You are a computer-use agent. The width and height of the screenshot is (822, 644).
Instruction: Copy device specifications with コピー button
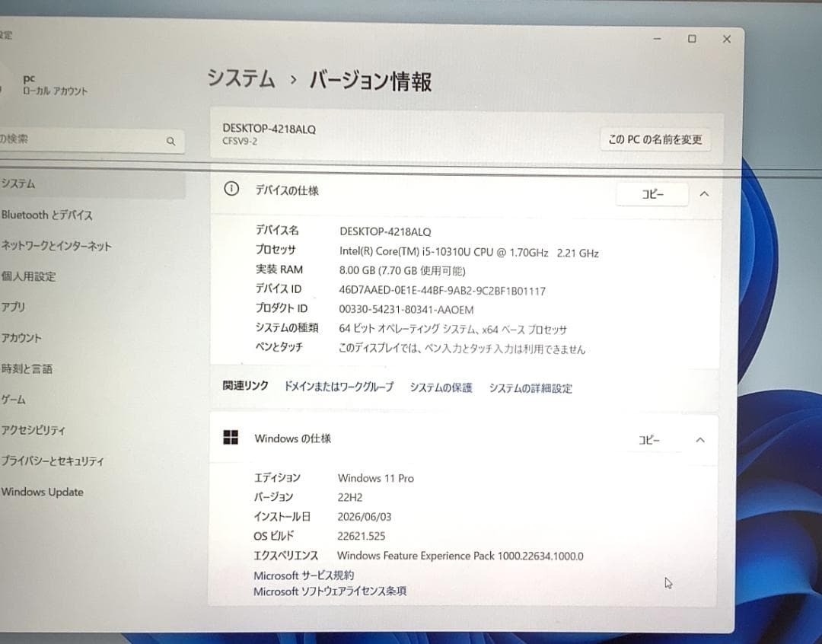pos(652,194)
